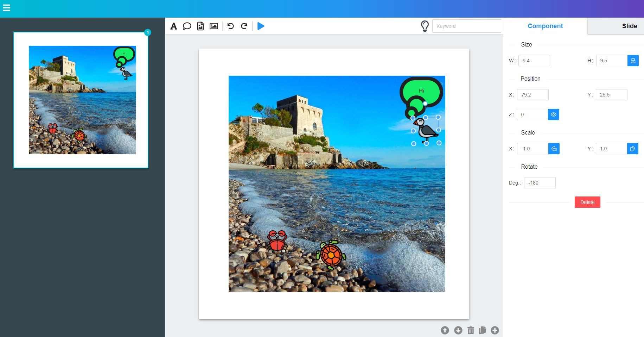
Task: Click the Keyword search field
Action: pos(466,26)
